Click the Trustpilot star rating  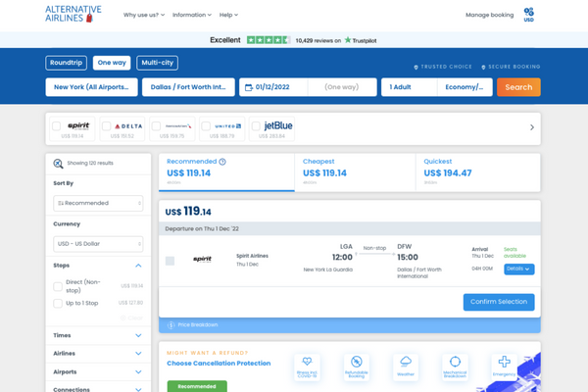point(269,40)
